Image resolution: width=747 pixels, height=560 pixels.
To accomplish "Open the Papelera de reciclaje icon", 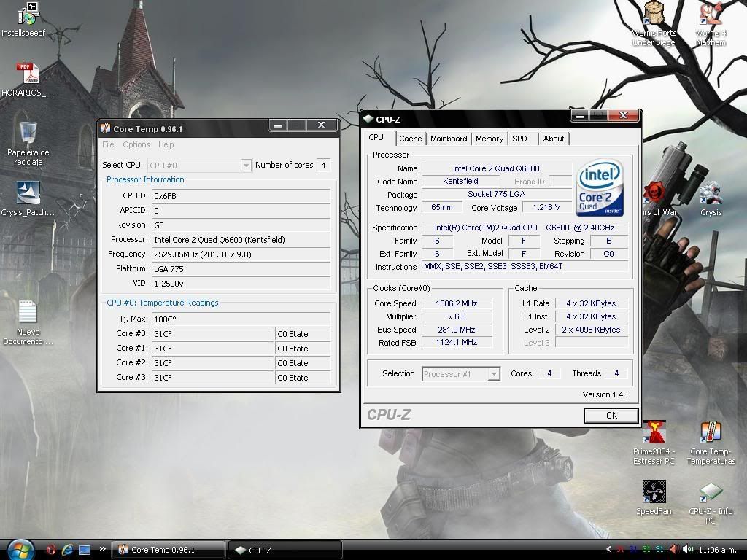I will point(28,143).
